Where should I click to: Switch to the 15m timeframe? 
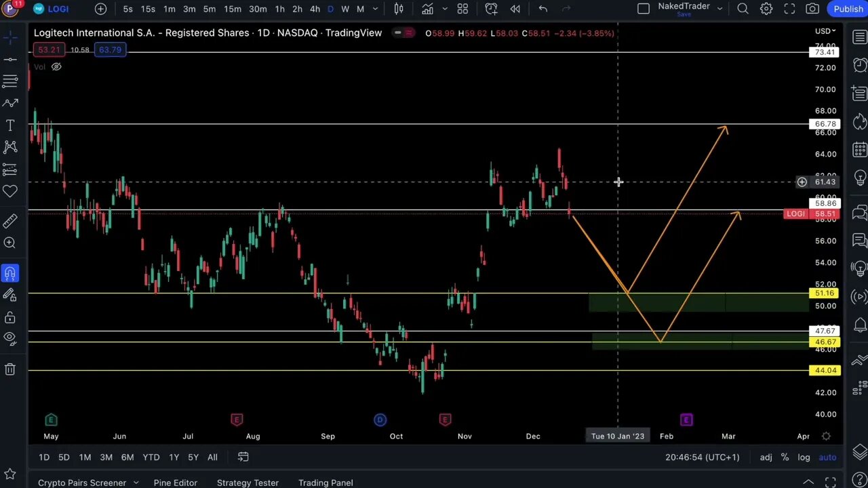tap(233, 9)
